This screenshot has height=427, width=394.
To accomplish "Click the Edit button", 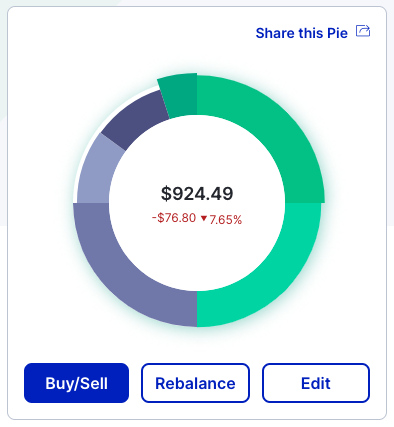I will coord(316,383).
